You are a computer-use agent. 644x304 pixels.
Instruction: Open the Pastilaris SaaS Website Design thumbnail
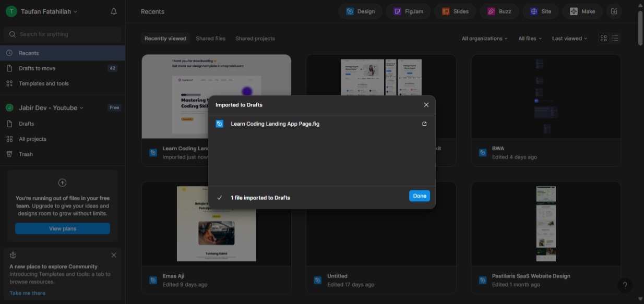[546, 224]
